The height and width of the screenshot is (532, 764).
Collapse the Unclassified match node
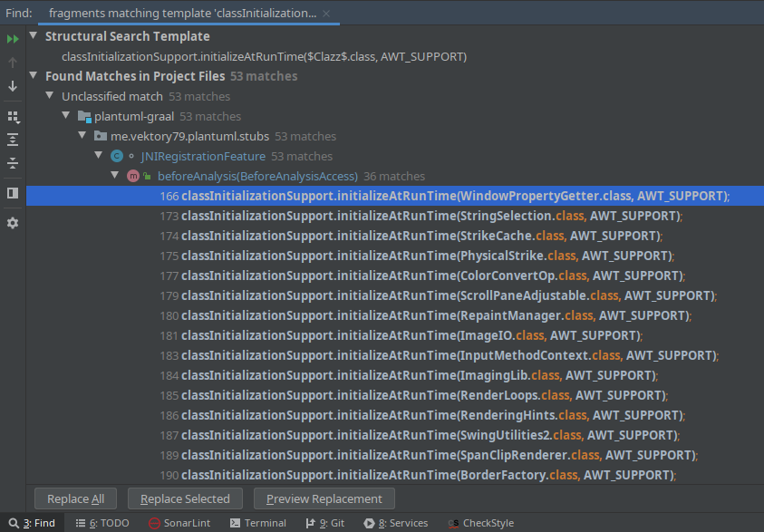click(x=50, y=95)
